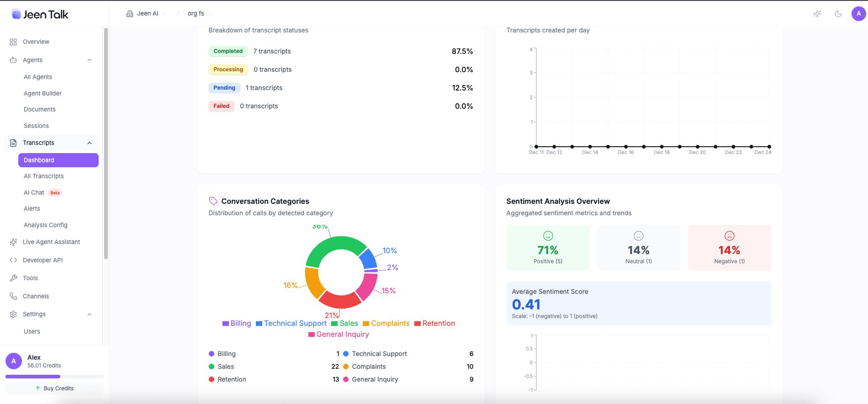
Task: Toggle Technical Support legend entry
Action: [291, 324]
